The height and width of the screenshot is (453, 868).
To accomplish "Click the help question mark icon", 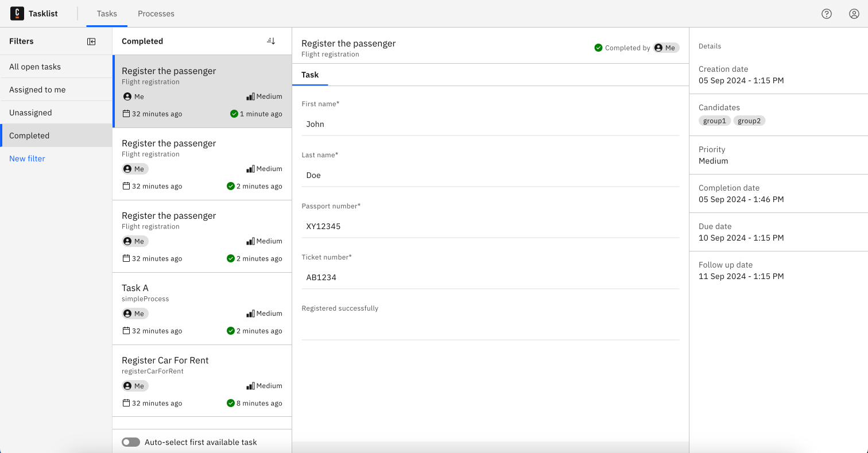I will click(827, 13).
